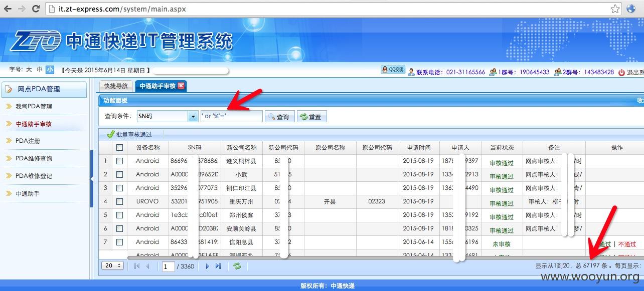Click the 联系电话 contact person icon

point(411,72)
